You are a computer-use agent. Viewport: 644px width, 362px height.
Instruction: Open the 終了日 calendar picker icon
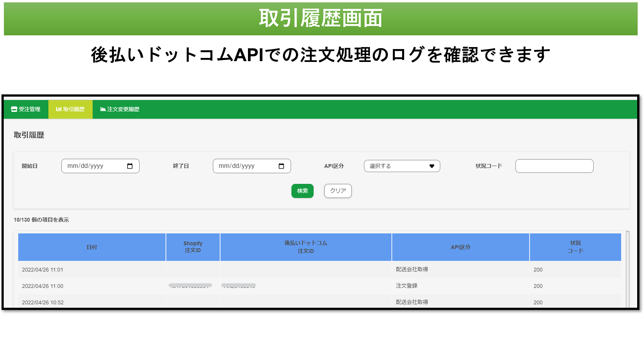281,166
